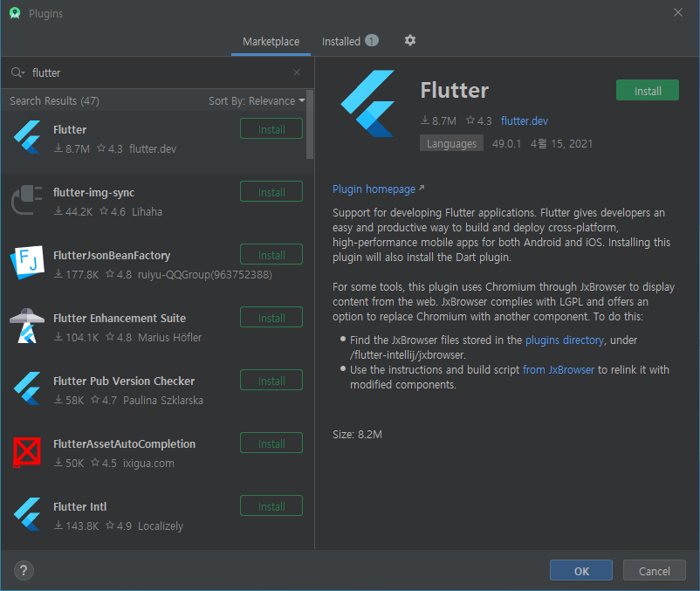Click the Languages category tag

click(451, 144)
